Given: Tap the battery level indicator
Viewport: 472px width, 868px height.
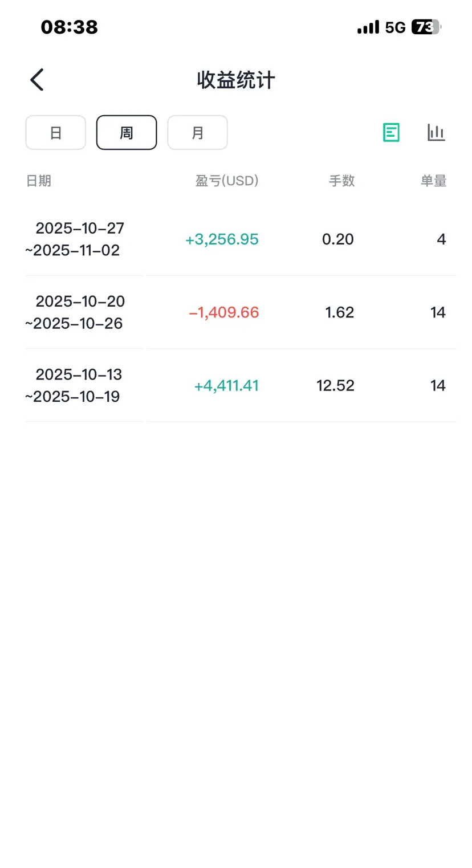Looking at the screenshot, I should coord(425,27).
